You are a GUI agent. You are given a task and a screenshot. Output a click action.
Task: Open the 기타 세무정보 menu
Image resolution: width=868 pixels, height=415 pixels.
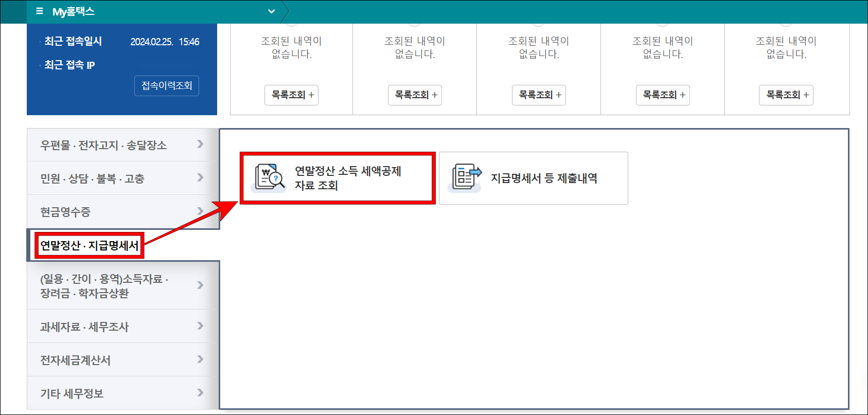pos(123,393)
